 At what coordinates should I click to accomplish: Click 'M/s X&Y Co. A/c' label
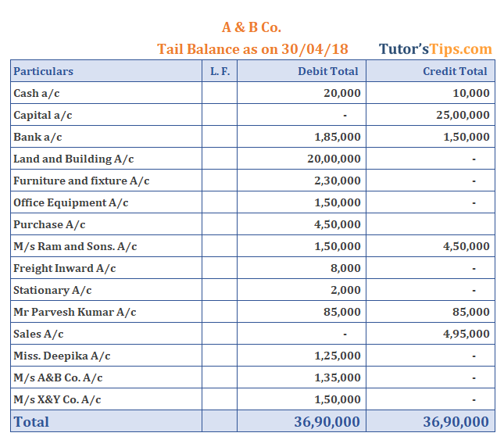[57, 399]
